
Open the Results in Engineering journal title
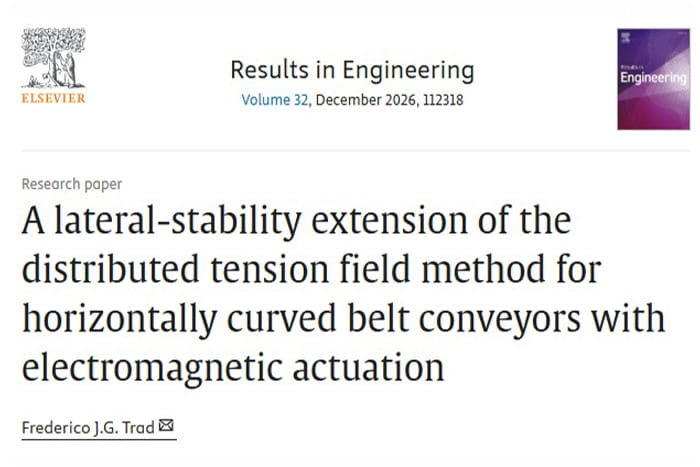[x=352, y=70]
